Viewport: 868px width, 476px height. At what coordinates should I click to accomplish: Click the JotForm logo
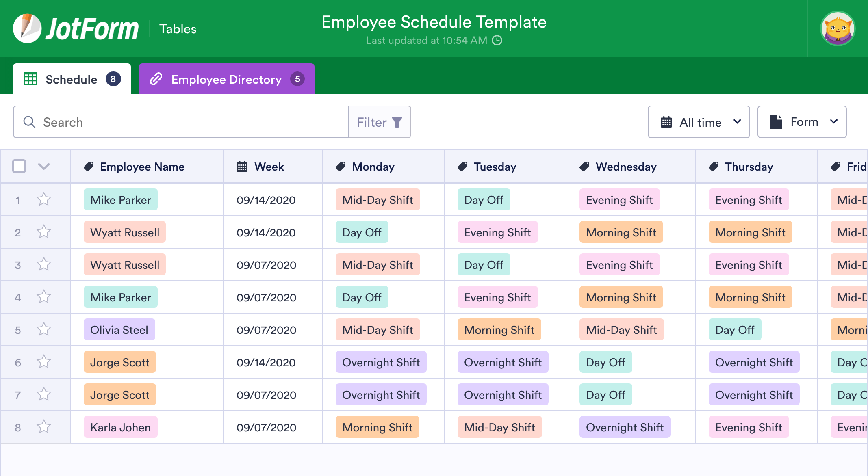tap(75, 28)
